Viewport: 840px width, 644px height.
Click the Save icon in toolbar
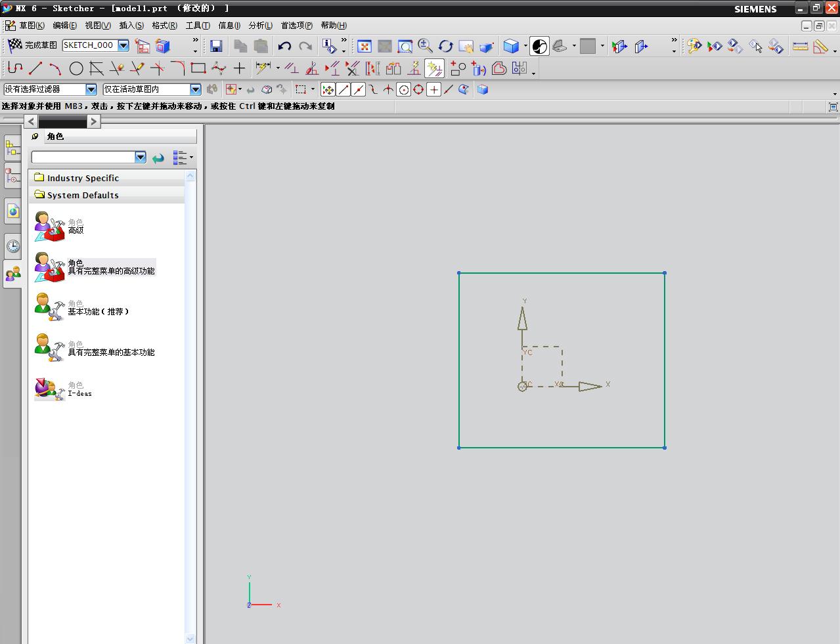[x=216, y=46]
